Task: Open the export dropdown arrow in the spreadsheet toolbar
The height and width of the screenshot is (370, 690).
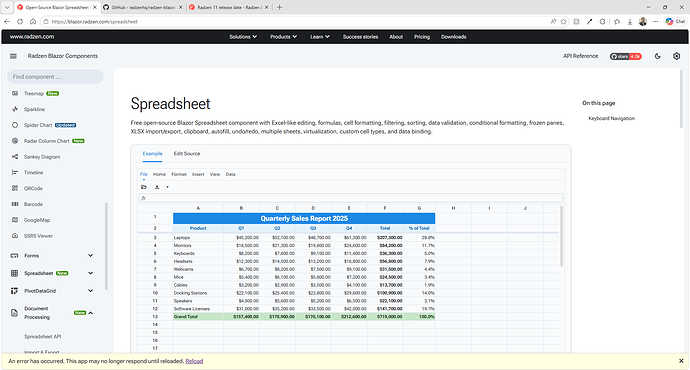Action: coord(167,187)
